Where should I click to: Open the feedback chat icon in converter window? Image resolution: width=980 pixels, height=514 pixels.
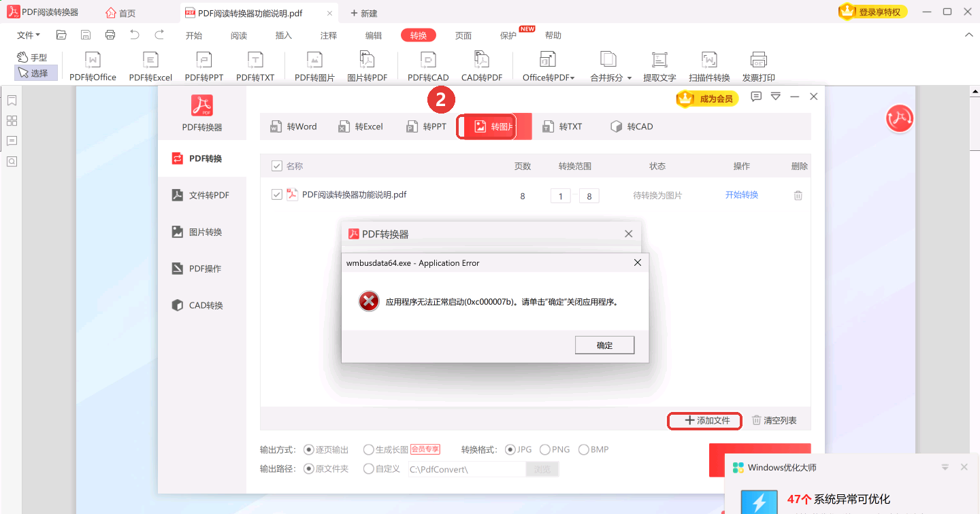tap(756, 97)
